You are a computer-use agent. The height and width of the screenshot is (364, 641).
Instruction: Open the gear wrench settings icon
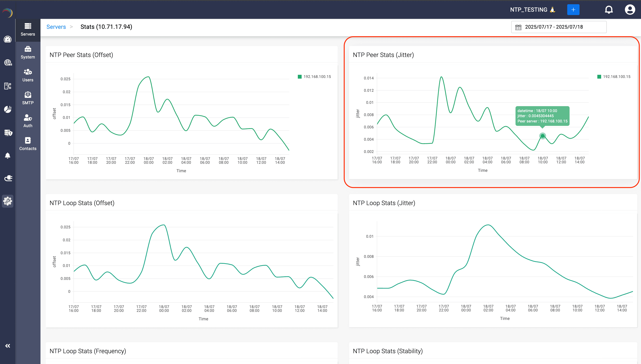(7, 201)
